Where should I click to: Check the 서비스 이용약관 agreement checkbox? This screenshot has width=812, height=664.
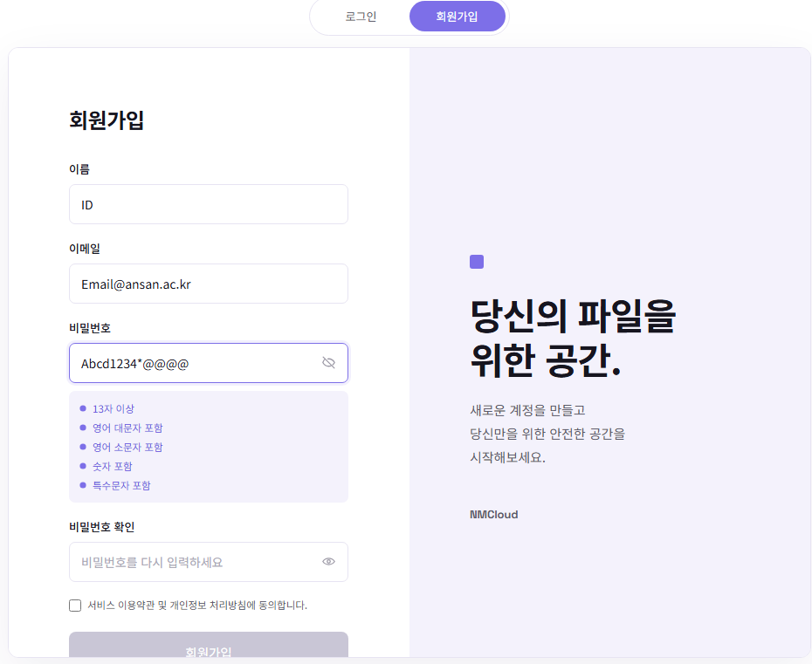(75, 605)
